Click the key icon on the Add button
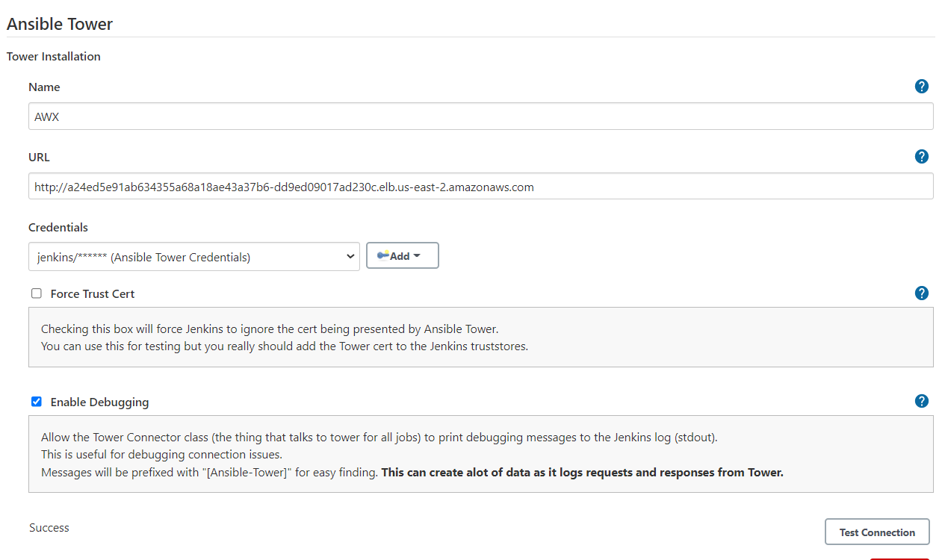The width and height of the screenshot is (945, 560). point(383,255)
